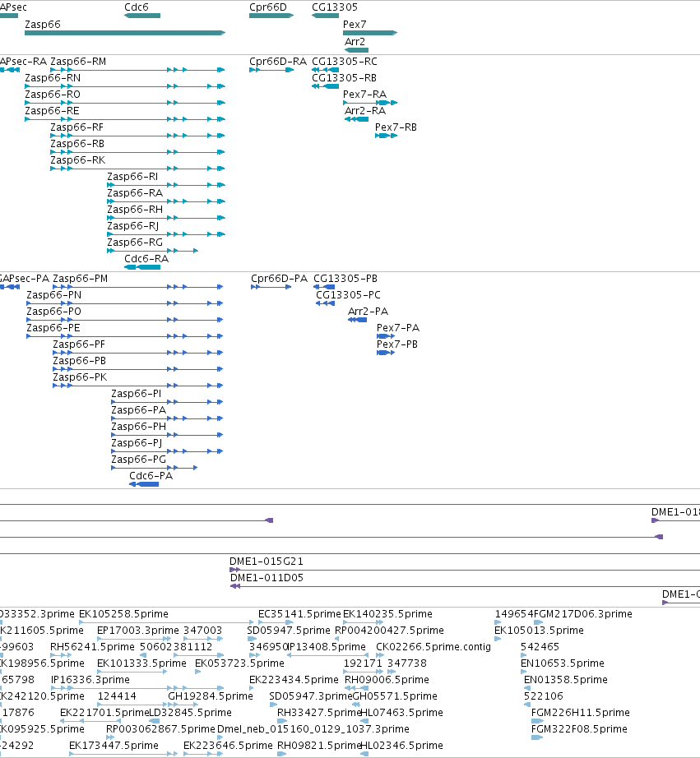Click the Pex7-PB protein label

coord(397,344)
